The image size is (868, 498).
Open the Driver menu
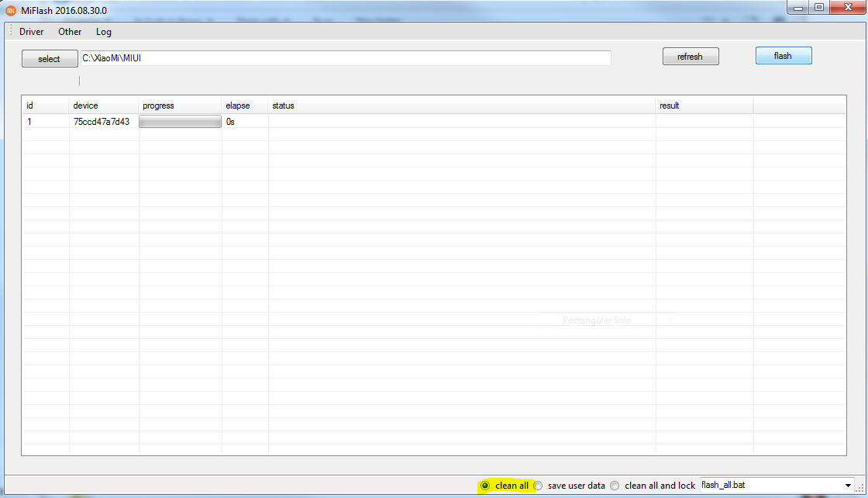[32, 32]
